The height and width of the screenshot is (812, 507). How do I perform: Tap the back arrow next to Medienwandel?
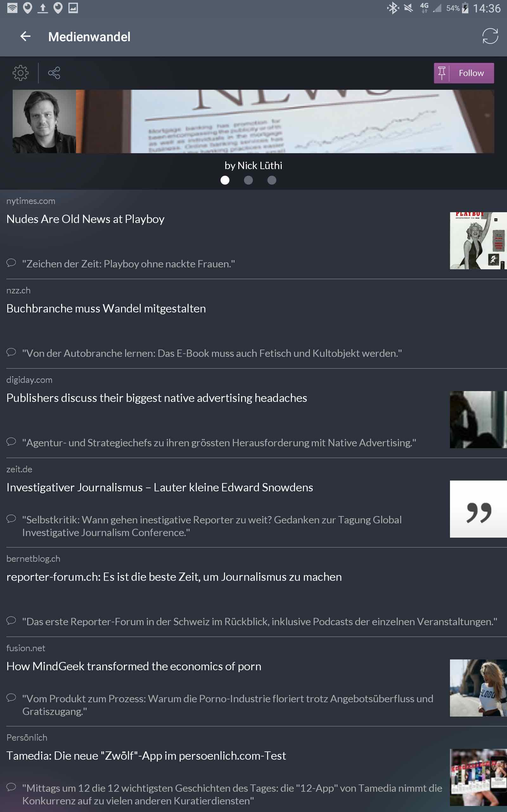tap(25, 36)
